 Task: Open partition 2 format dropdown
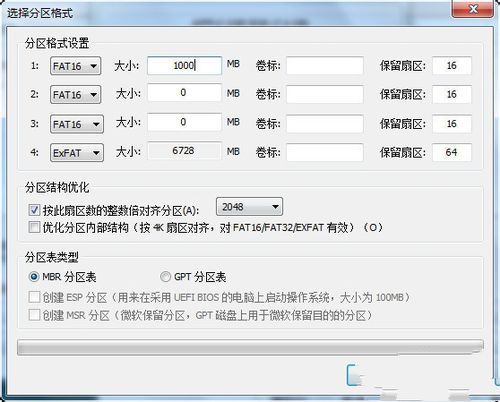[76, 95]
